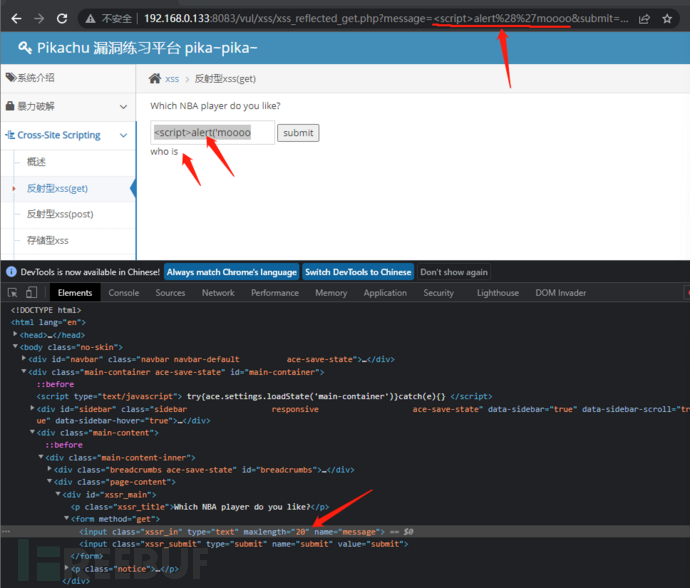Reload the page with refresh icon
The height and width of the screenshot is (588, 690).
click(x=62, y=18)
